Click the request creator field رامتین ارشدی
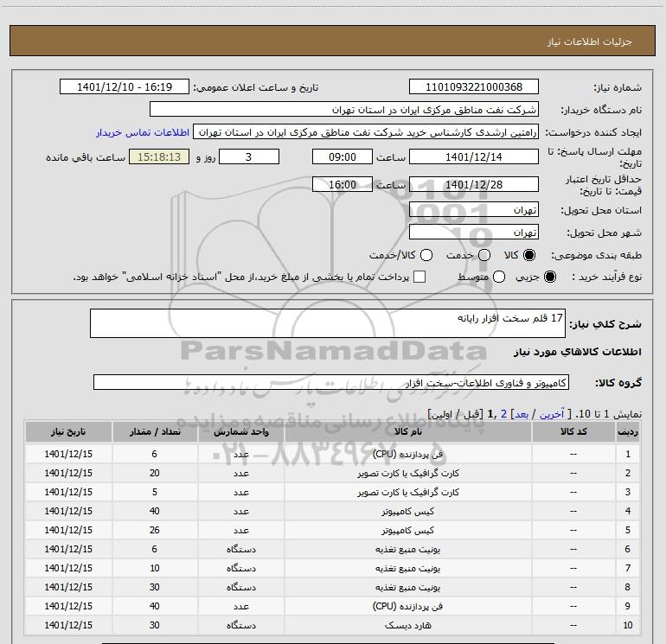Screen dimensions: 666x644 click(366, 131)
